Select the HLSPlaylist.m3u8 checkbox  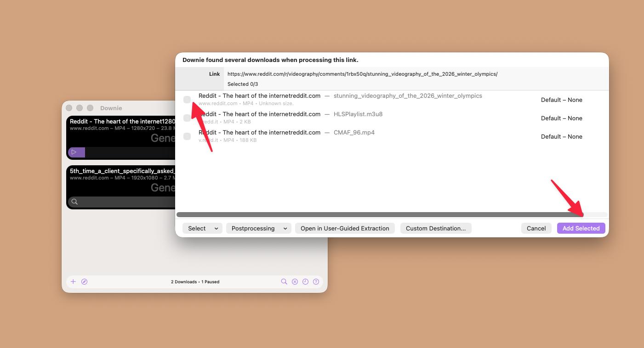point(187,118)
